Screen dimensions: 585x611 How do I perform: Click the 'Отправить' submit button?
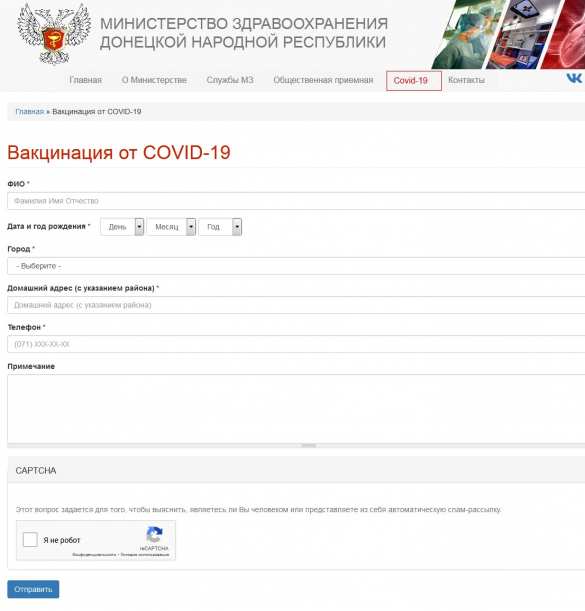point(33,589)
